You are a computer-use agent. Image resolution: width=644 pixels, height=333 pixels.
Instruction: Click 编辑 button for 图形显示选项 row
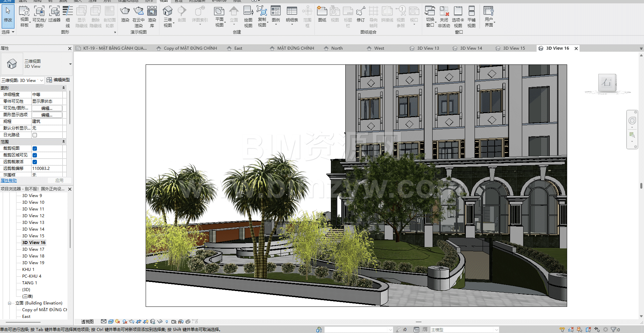[47, 115]
